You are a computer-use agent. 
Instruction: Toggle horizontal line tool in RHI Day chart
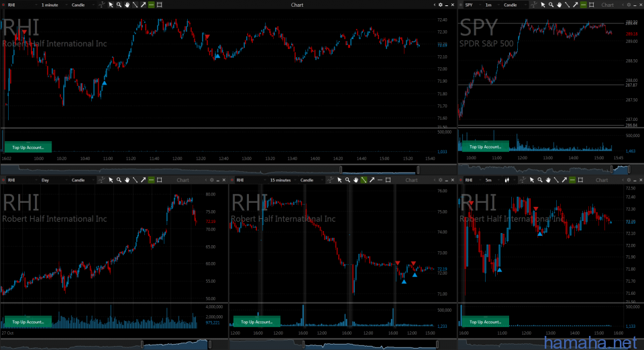151,180
